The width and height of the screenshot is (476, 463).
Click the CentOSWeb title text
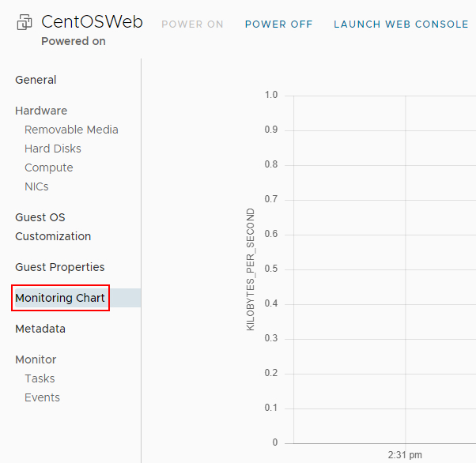click(92, 22)
